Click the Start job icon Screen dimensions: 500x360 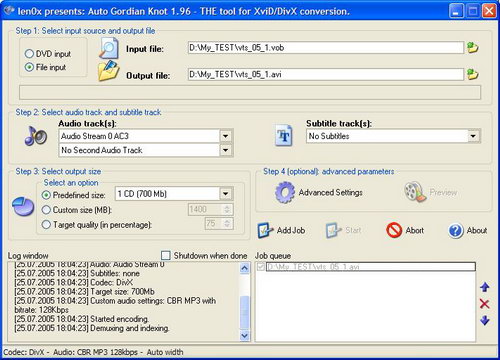click(x=333, y=230)
